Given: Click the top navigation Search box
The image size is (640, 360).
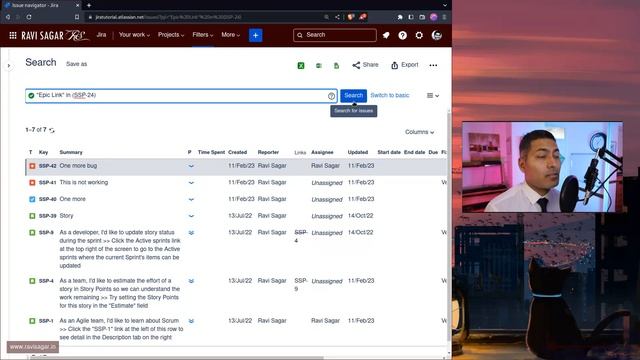Looking at the screenshot, I should point(335,35).
